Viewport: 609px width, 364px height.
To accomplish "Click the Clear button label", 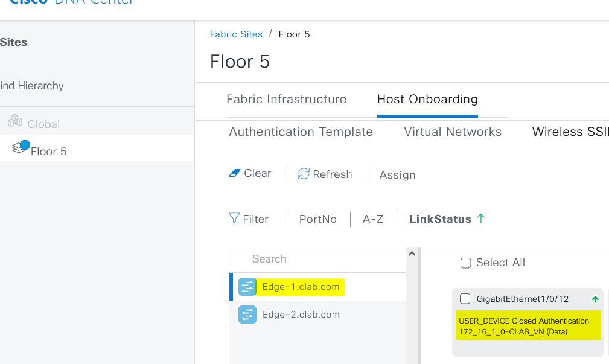I will [x=258, y=173].
